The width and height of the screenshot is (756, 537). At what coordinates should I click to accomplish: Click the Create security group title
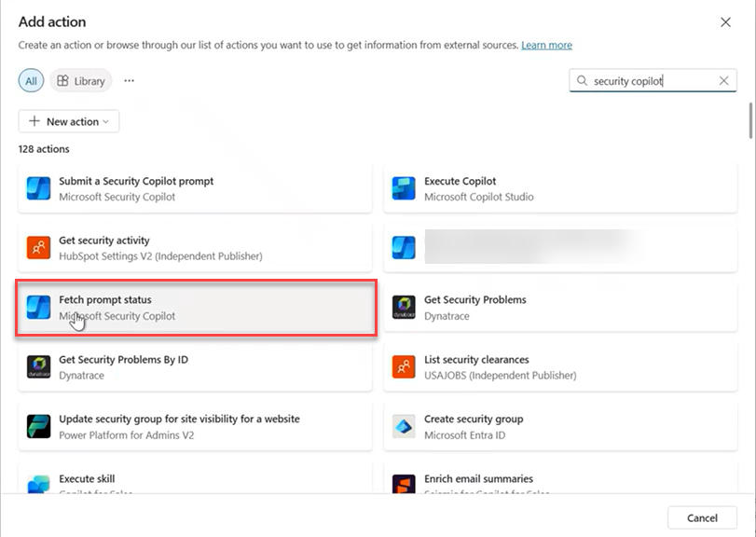(474, 419)
